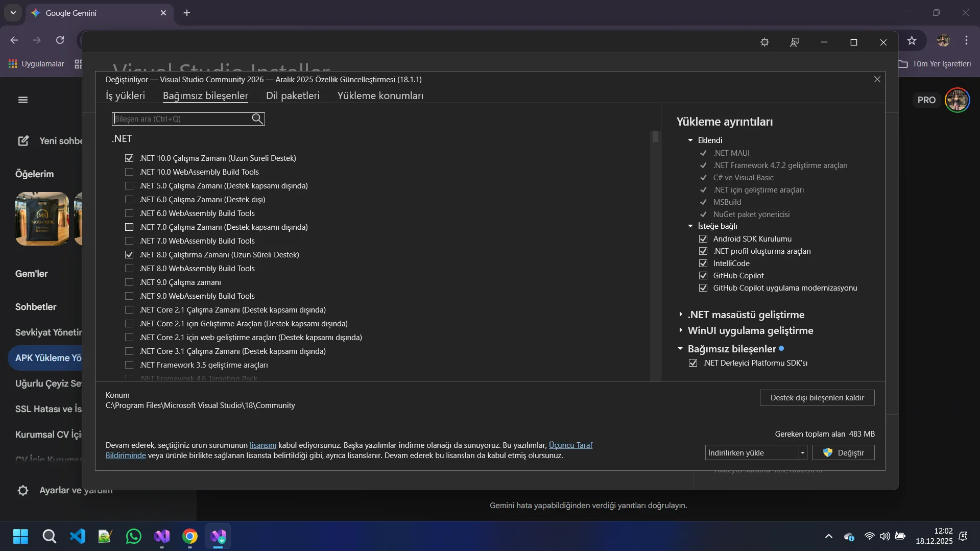This screenshot has height=551, width=980.
Task: Click the feedback icon in Visual Studio Installer
Action: [795, 42]
